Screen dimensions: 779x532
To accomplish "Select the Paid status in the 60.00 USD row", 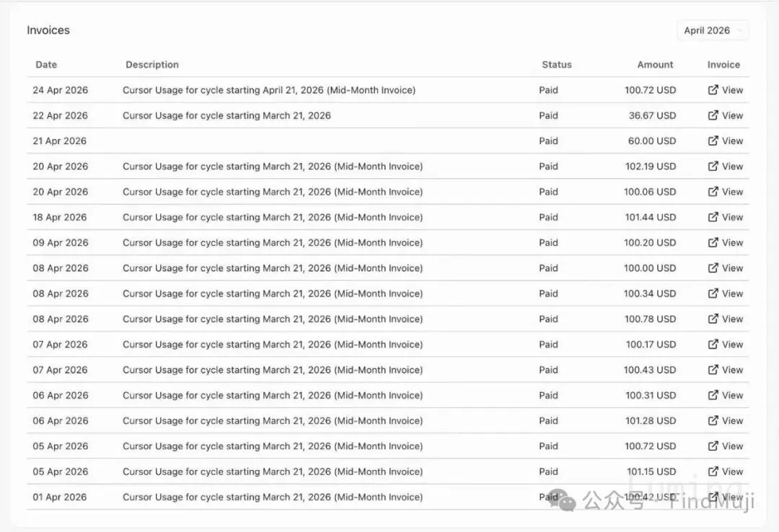I will point(548,141).
